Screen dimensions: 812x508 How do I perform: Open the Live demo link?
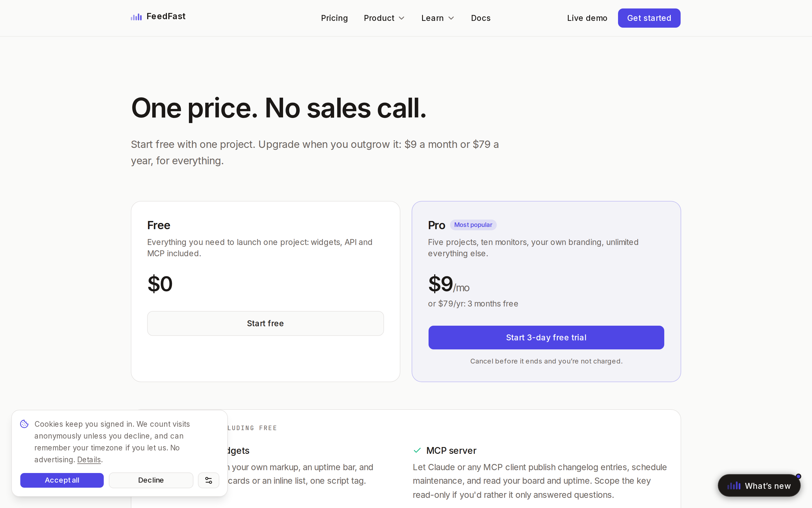click(x=587, y=18)
